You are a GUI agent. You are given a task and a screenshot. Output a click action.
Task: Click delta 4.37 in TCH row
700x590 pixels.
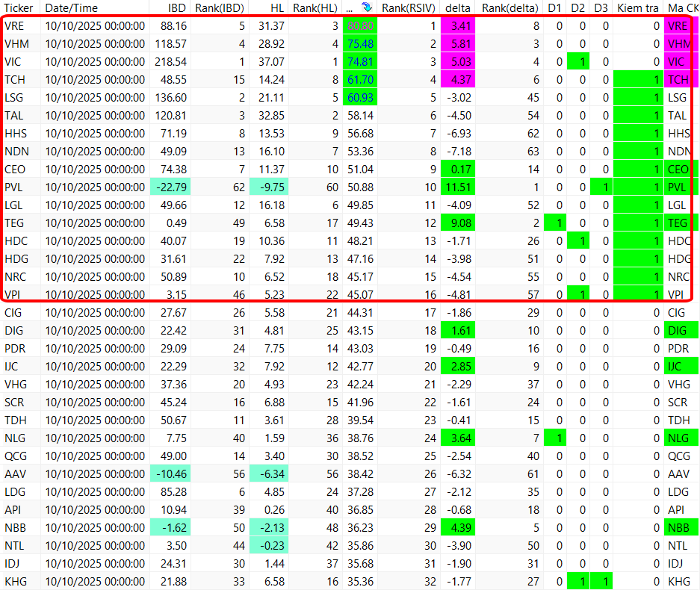point(458,79)
